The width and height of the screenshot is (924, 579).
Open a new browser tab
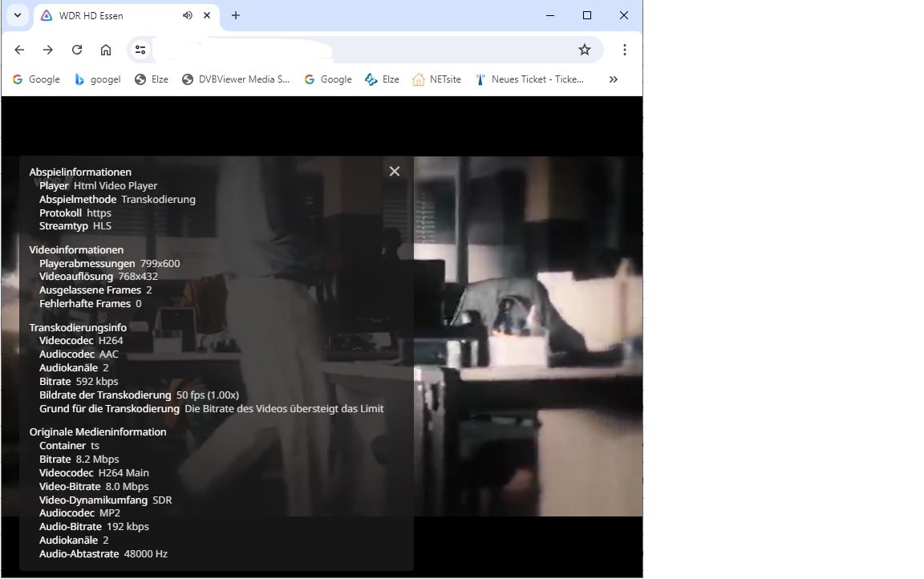(236, 15)
